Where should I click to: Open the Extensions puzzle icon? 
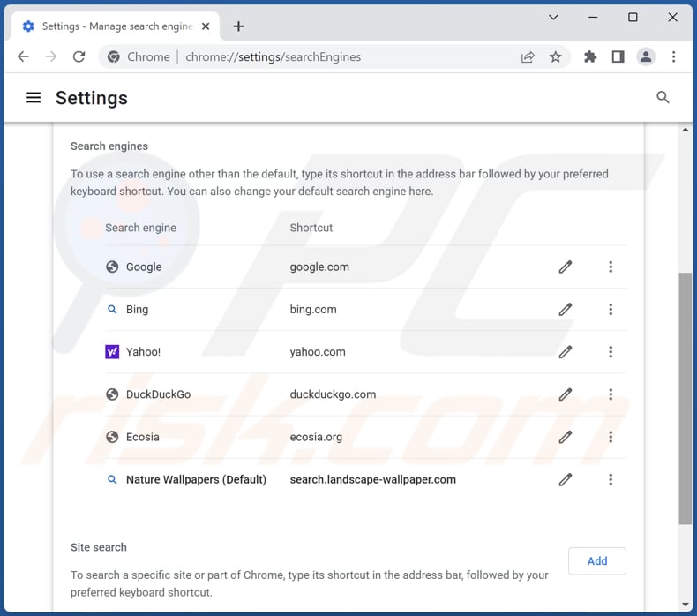point(590,57)
